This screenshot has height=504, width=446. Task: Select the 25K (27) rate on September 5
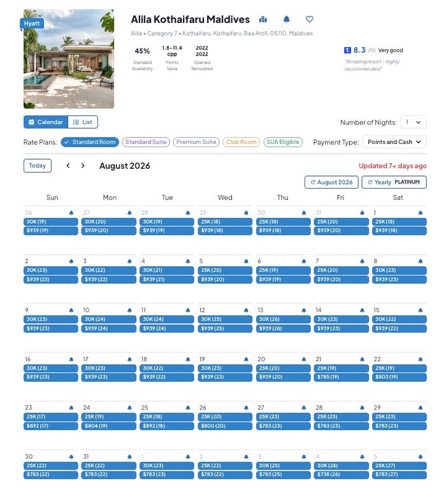(399, 466)
